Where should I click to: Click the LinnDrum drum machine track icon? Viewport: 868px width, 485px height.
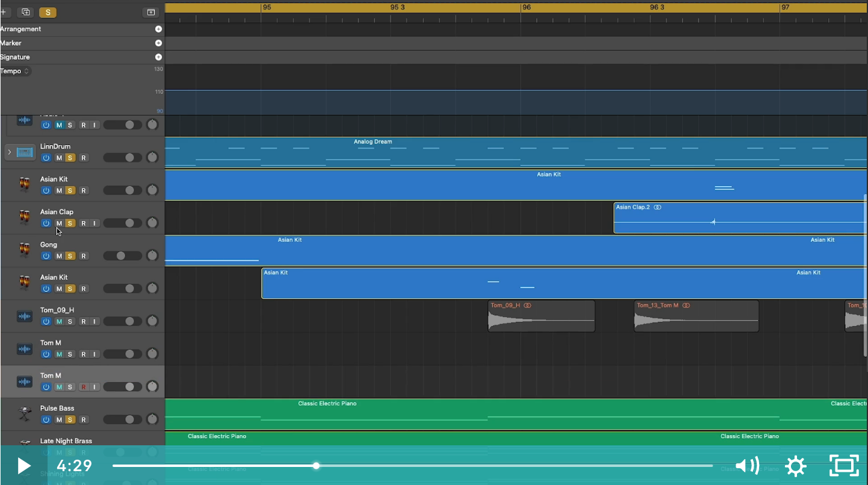tap(25, 152)
